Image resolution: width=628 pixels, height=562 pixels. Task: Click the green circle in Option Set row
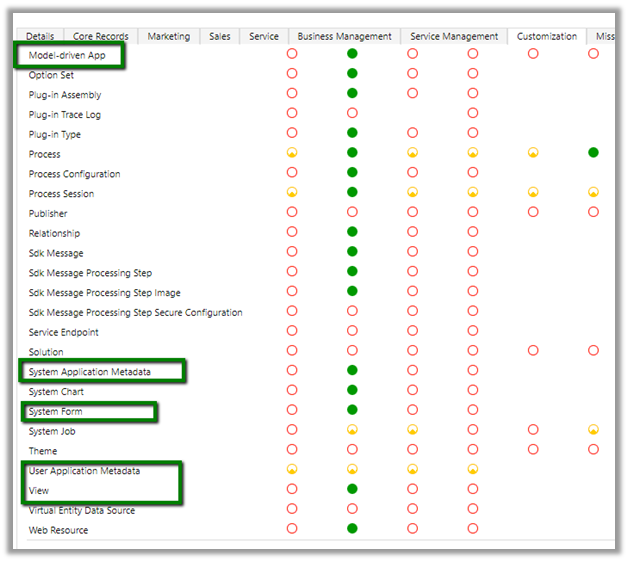352,74
